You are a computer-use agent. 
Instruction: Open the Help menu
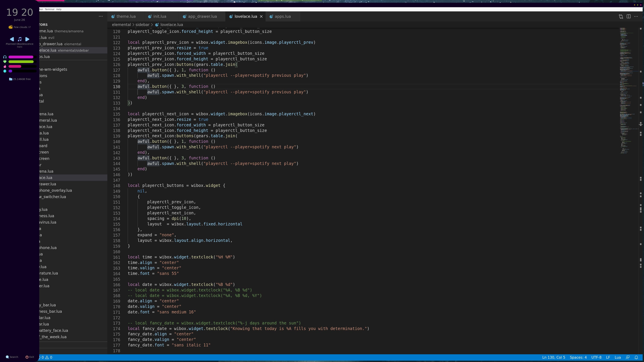click(x=59, y=9)
